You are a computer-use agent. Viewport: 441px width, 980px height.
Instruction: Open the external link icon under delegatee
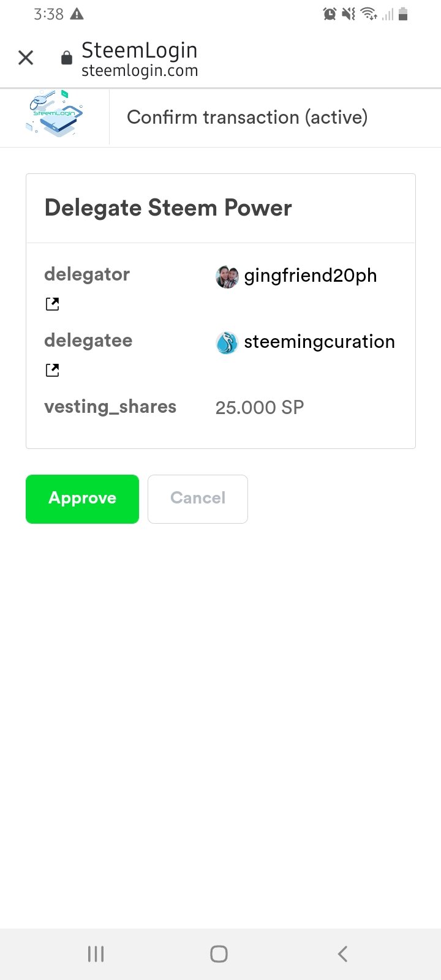[53, 370]
